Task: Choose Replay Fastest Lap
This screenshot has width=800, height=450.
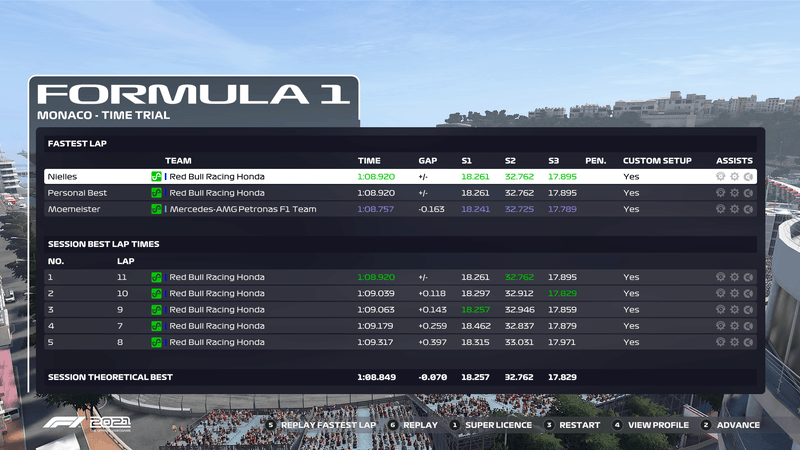Action: pyautogui.click(x=321, y=425)
